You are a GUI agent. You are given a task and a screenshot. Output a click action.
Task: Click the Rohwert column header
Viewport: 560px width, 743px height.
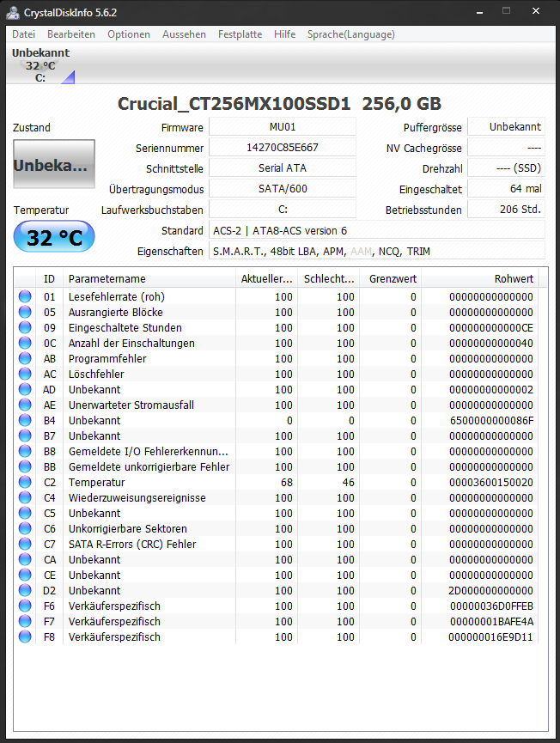tap(480, 278)
